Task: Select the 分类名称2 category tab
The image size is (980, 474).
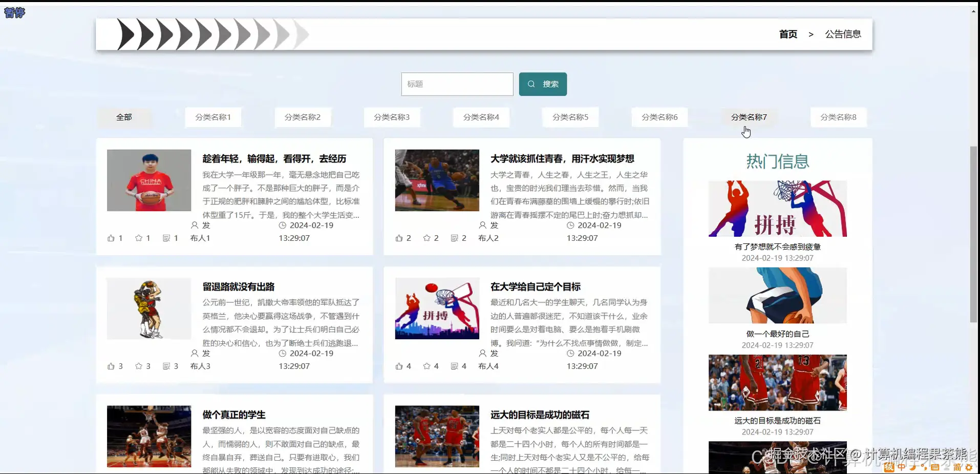Action: click(x=303, y=117)
